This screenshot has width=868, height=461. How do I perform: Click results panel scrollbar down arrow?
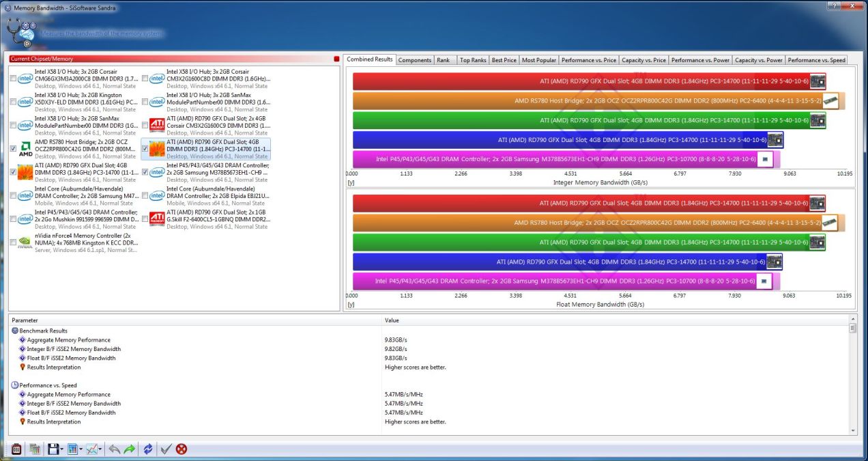point(852,430)
